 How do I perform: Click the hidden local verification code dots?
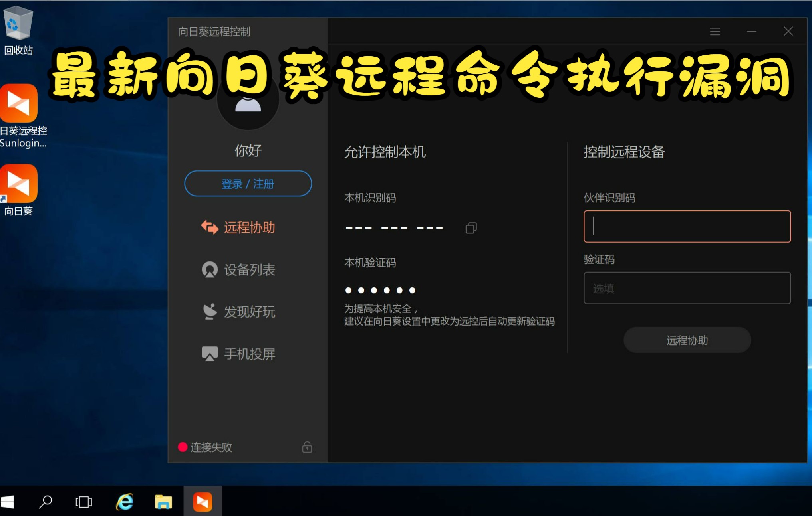380,290
